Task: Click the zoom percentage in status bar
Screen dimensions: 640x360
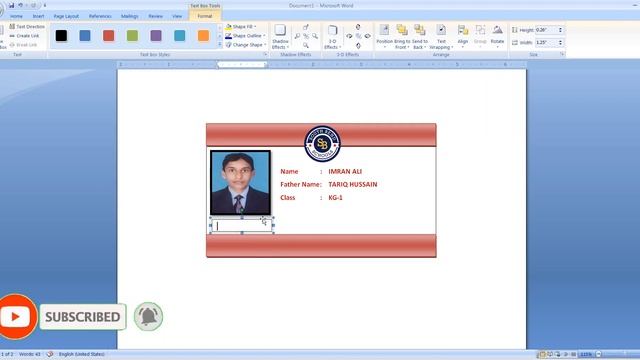Action: [586, 354]
